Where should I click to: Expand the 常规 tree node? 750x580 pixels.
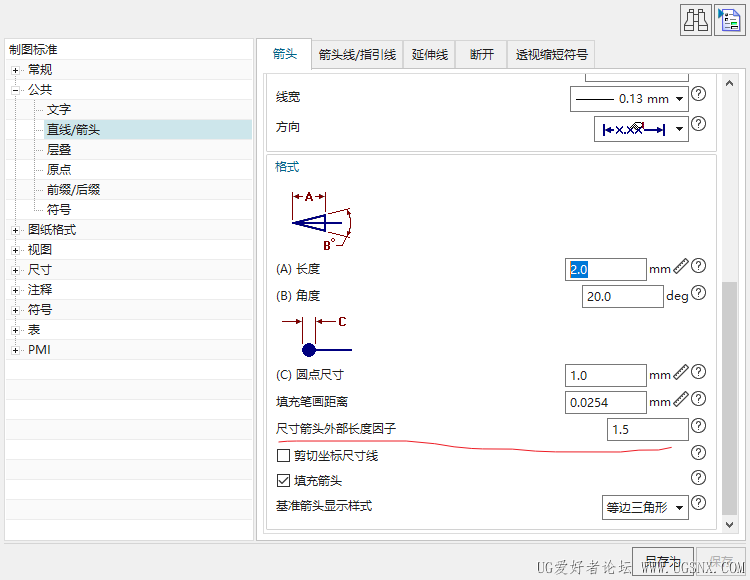(16, 70)
